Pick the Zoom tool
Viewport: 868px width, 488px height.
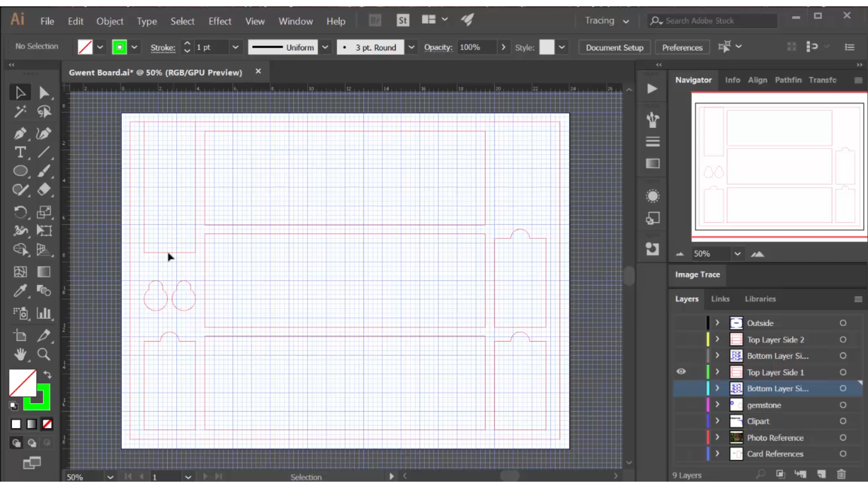(44, 355)
